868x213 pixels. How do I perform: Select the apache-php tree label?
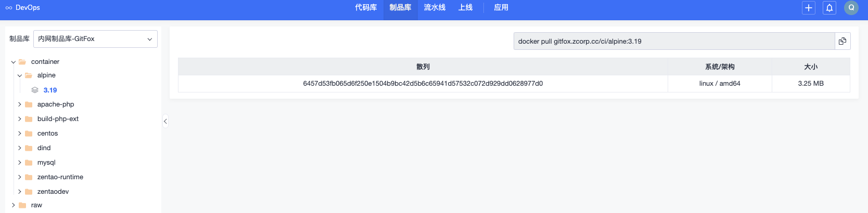[x=56, y=104]
